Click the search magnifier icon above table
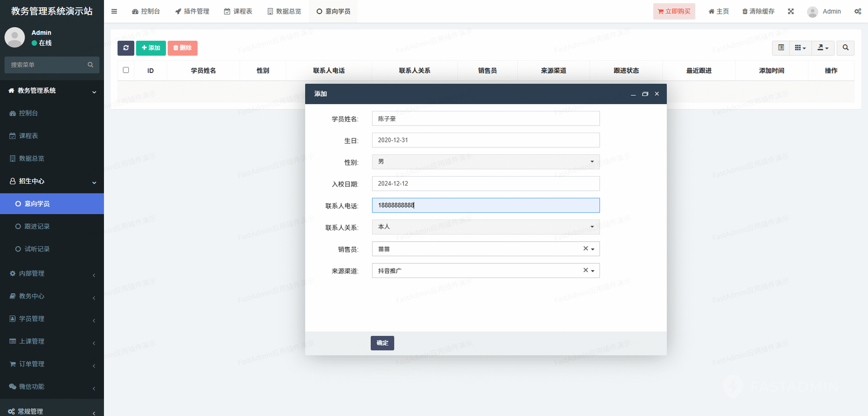 pyautogui.click(x=845, y=48)
